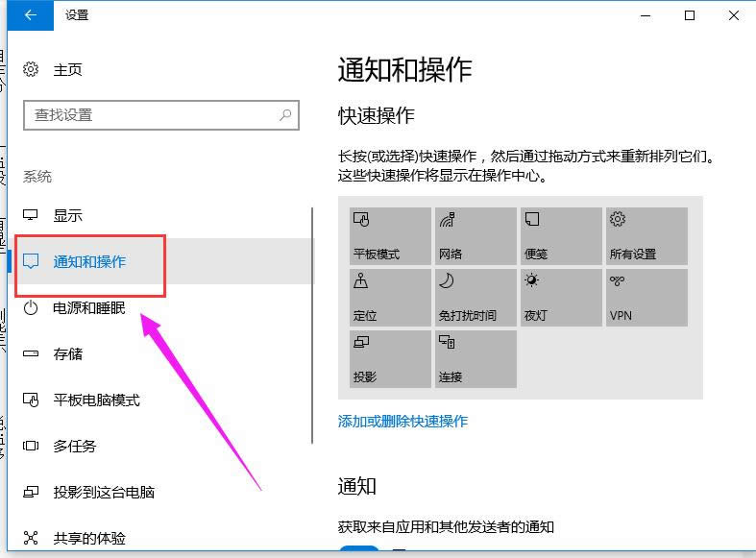Image resolution: width=756 pixels, height=558 pixels.
Task: Enable 免打扰时间 quiet hours tile
Action: click(476, 297)
